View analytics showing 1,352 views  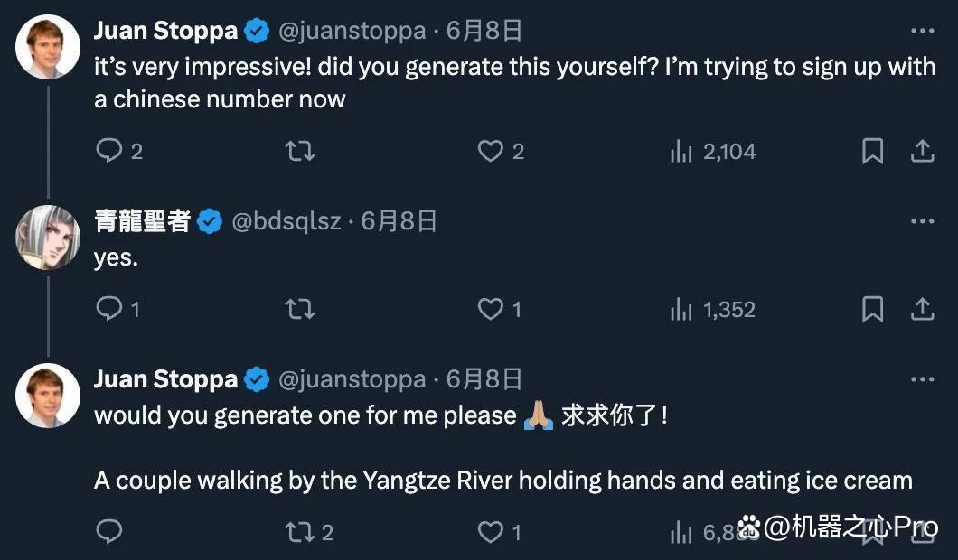click(712, 310)
